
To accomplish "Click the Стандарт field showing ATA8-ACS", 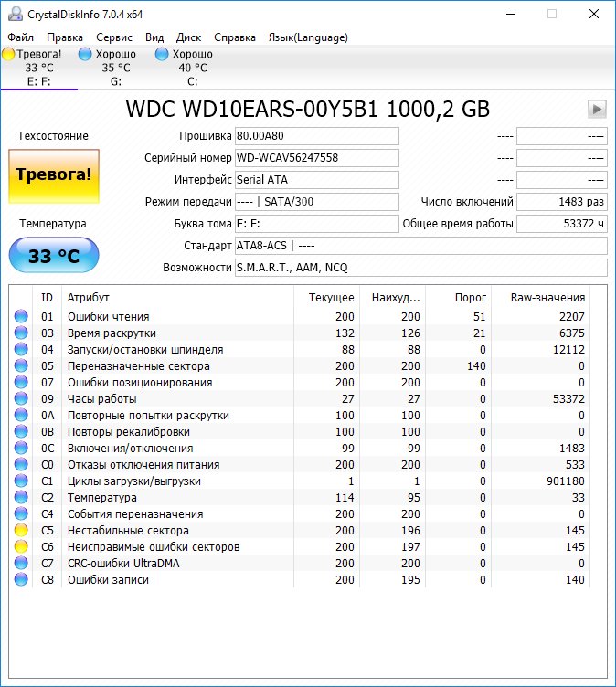I will point(421,246).
